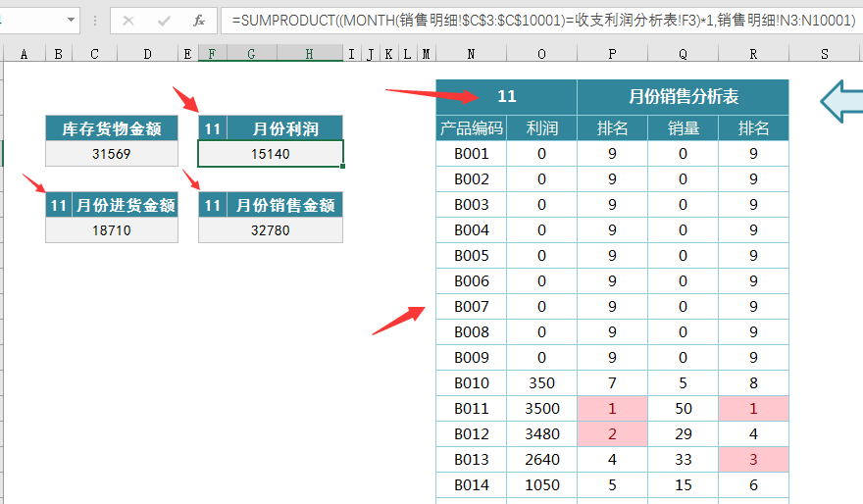Select column header H
Screen dimensions: 863x504
309,54
